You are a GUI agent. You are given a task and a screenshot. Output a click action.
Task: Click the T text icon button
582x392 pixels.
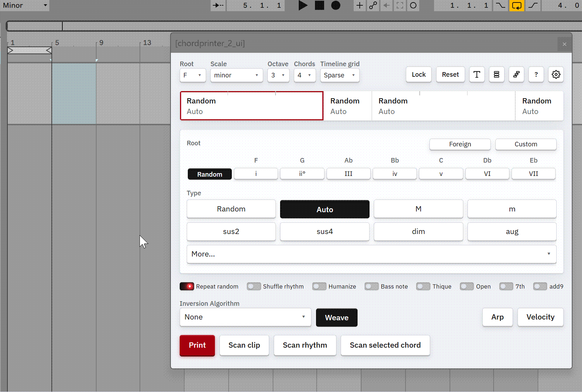coord(477,75)
